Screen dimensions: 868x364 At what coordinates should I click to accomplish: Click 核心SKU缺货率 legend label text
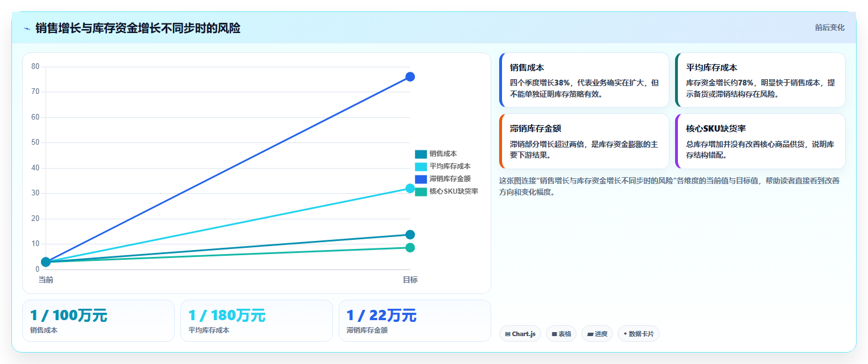[454, 191]
